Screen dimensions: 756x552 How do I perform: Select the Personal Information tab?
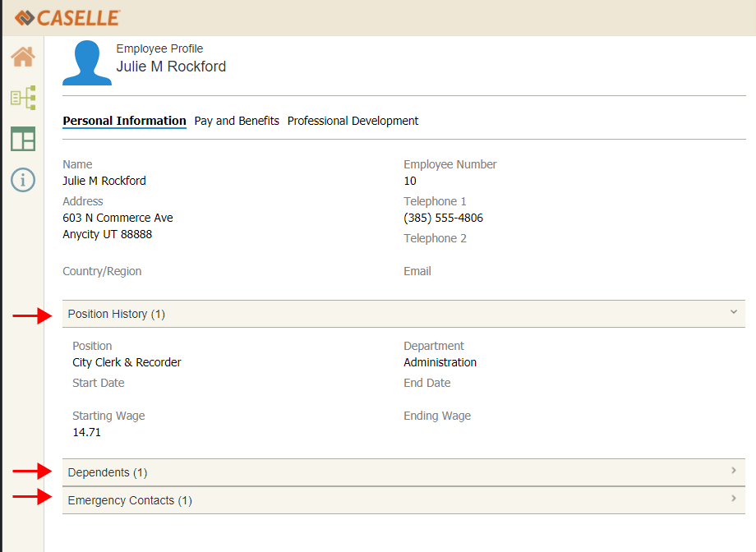point(124,121)
